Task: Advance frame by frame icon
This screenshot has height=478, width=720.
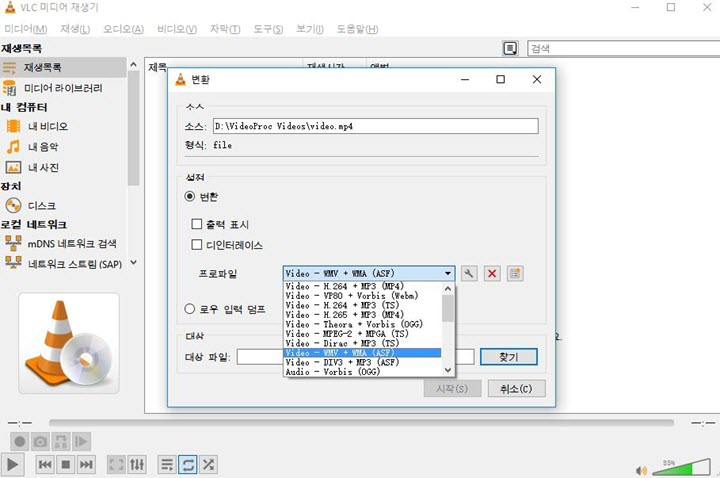Action: click(x=81, y=442)
